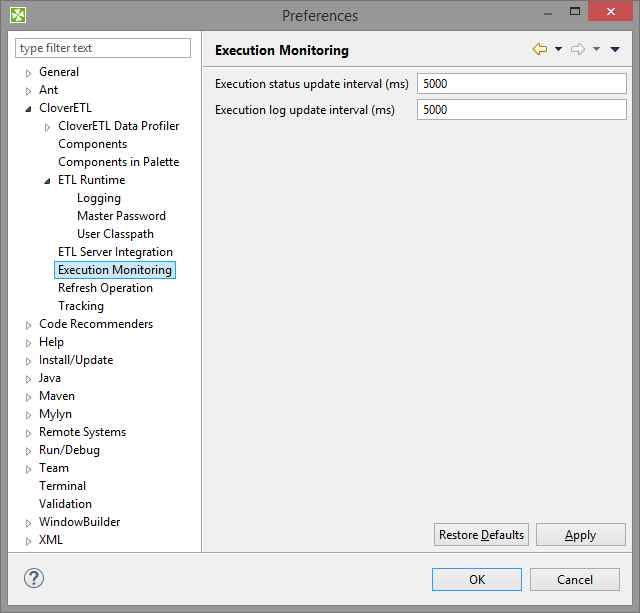Image resolution: width=640 pixels, height=613 pixels.
Task: Open the back history dropdown arrow
Action: click(558, 50)
